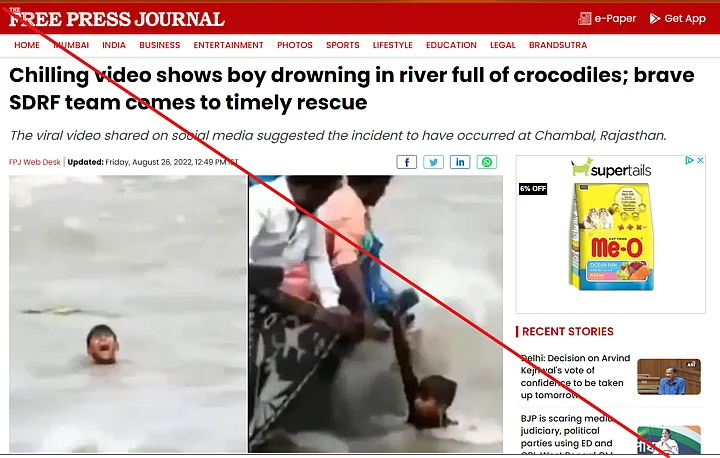Close the Supertails ad with X
Image resolution: width=720 pixels, height=458 pixels.
pyautogui.click(x=700, y=160)
